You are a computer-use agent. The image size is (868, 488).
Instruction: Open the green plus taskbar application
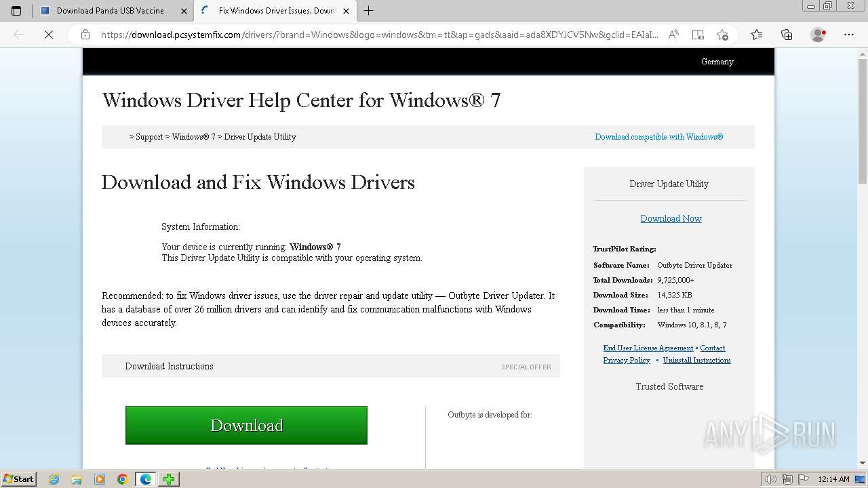pyautogui.click(x=169, y=479)
